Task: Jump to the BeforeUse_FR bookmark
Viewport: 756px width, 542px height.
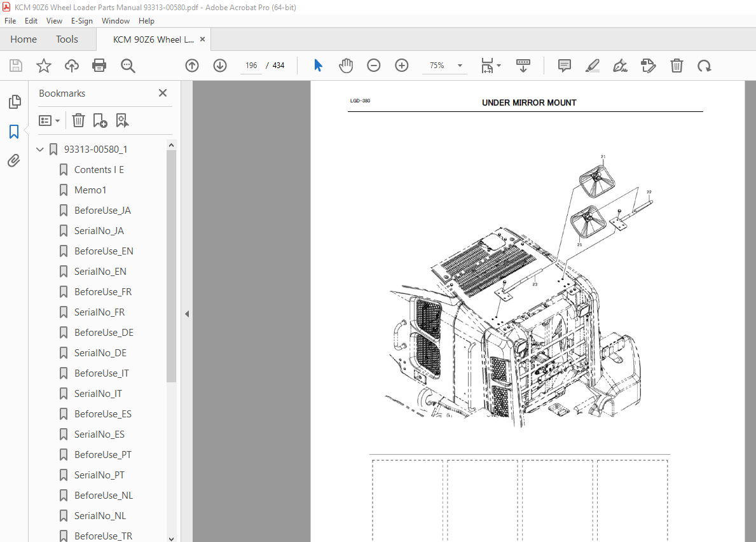Action: (x=103, y=292)
